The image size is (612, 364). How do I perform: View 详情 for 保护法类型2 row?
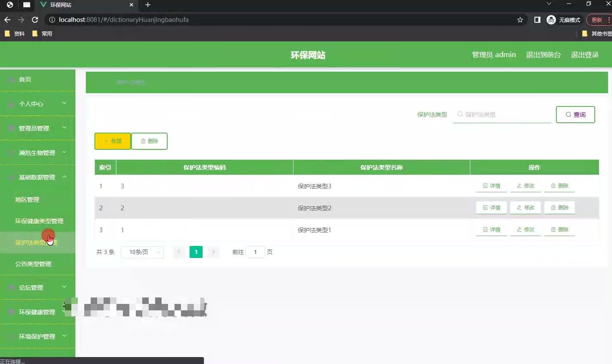[x=491, y=208]
